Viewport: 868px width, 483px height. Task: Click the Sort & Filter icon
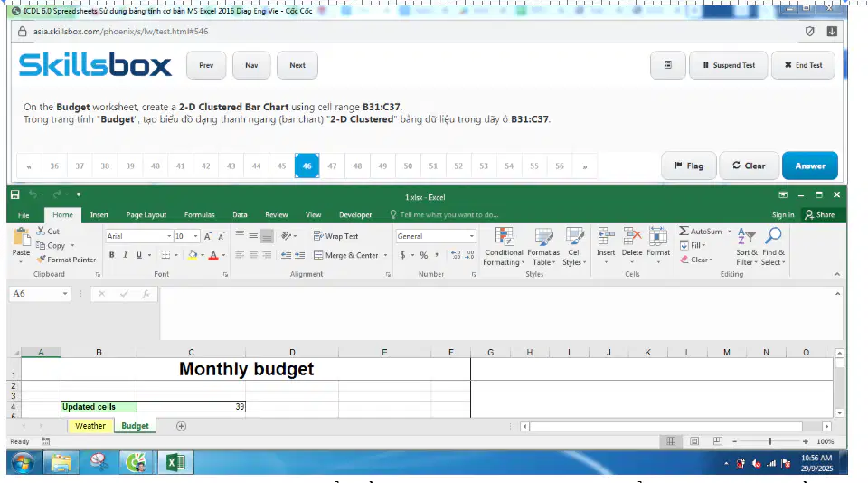(746, 236)
